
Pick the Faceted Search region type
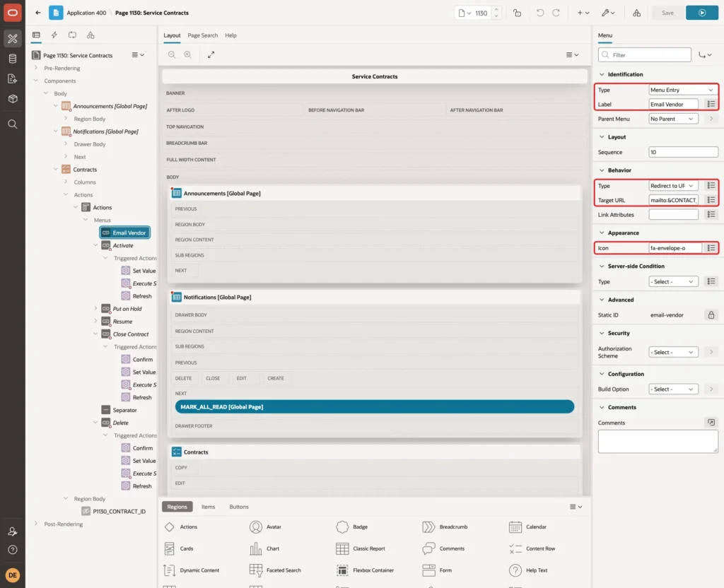point(275,570)
